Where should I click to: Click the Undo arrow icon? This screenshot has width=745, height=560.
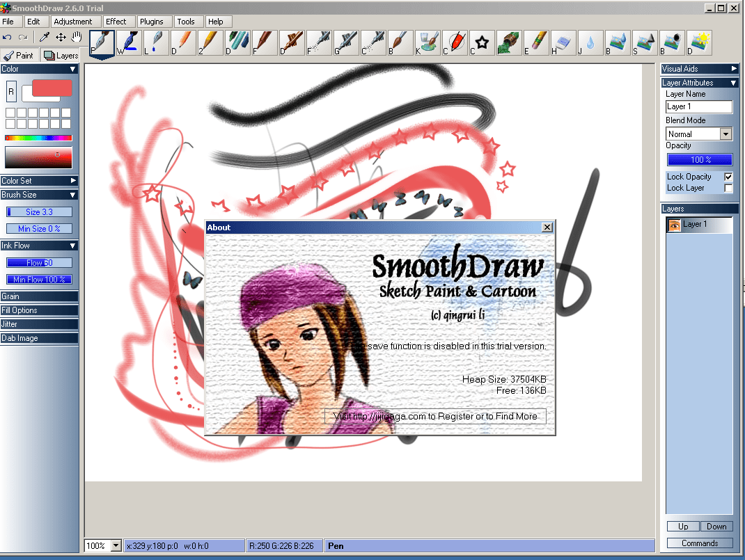pyautogui.click(x=7, y=37)
